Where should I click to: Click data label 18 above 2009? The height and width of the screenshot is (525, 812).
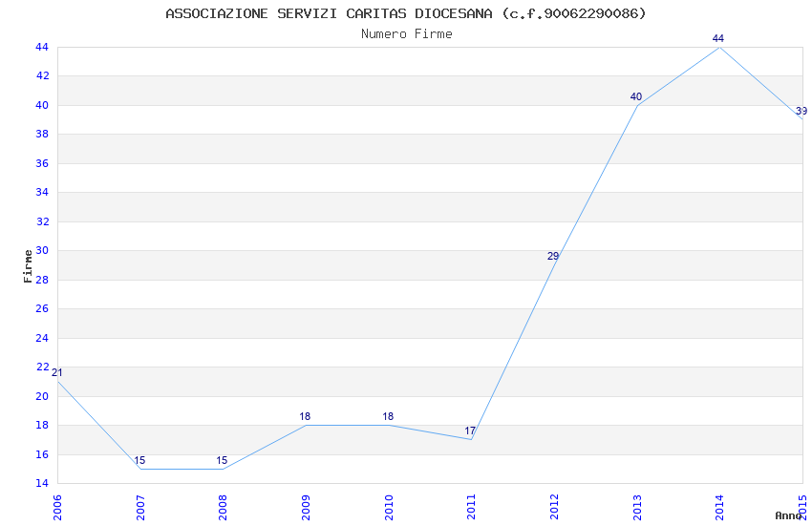tap(305, 416)
